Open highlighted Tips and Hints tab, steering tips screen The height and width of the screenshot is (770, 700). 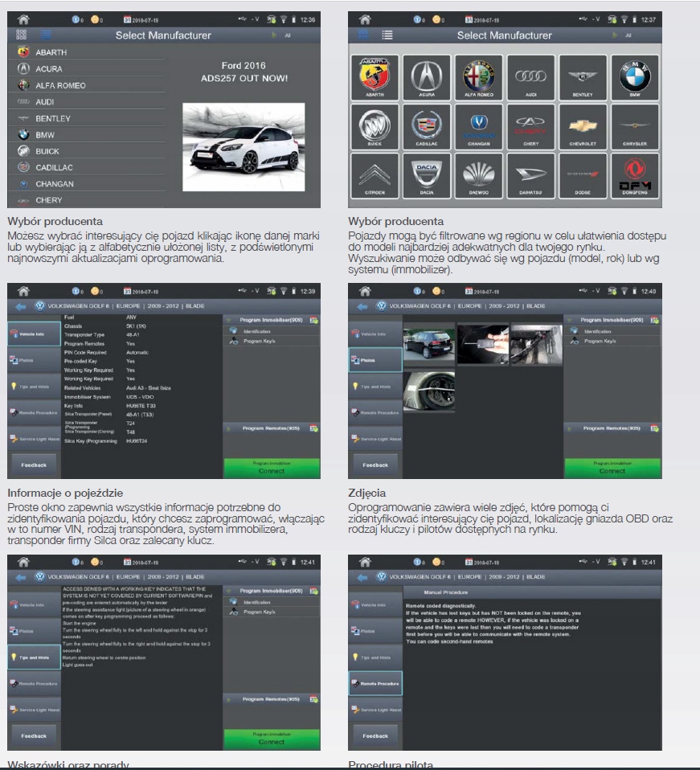34,657
